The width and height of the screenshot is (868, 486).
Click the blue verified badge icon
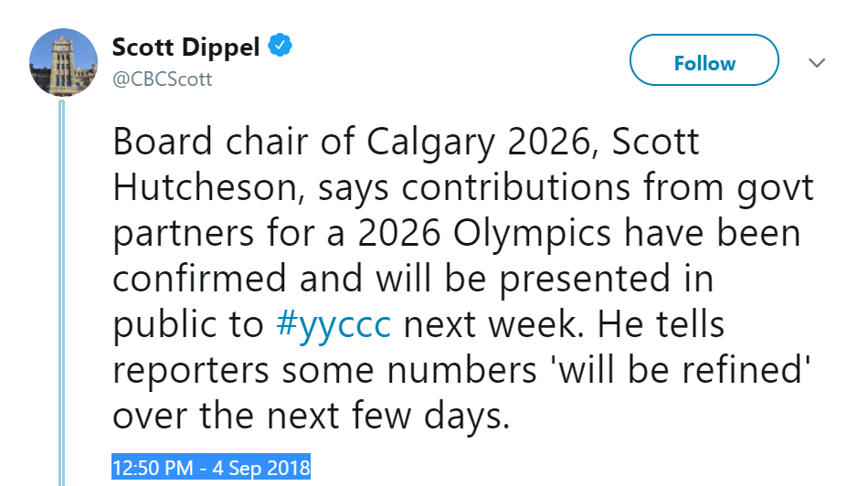(x=281, y=47)
